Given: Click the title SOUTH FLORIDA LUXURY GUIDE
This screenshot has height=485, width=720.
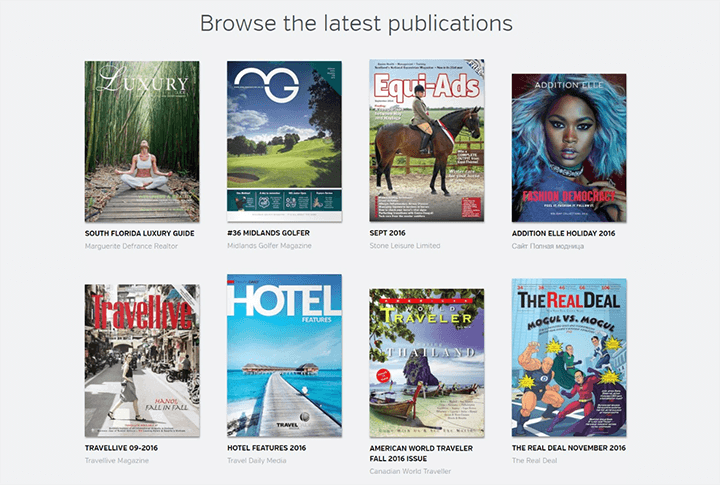Looking at the screenshot, I should click(x=140, y=233).
